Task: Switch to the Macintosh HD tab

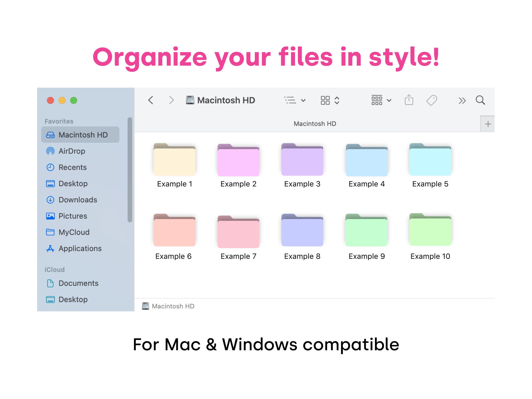Action: click(x=315, y=123)
